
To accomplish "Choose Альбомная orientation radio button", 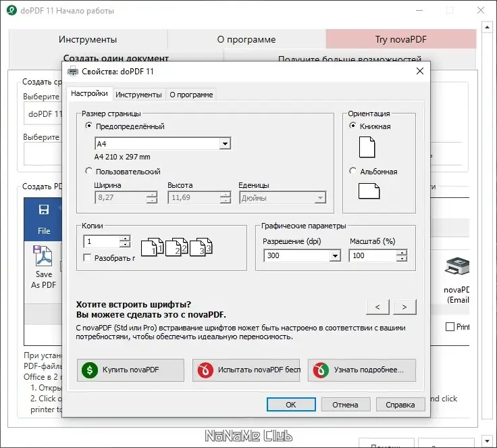I will (352, 171).
